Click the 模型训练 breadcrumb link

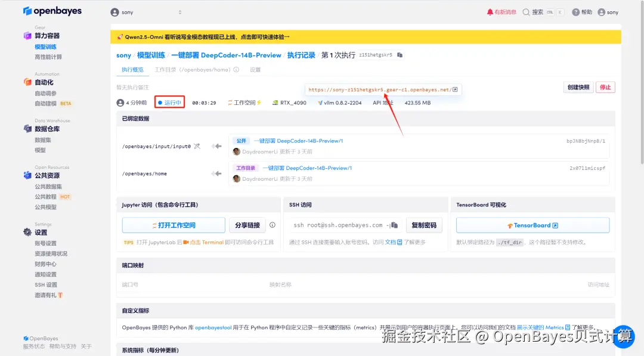(x=151, y=55)
